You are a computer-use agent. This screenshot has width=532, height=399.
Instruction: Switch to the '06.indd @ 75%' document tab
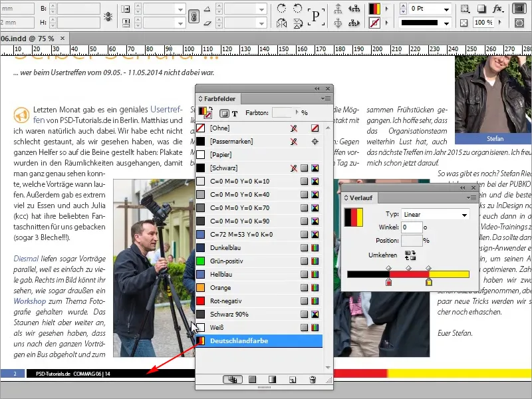click(28, 39)
